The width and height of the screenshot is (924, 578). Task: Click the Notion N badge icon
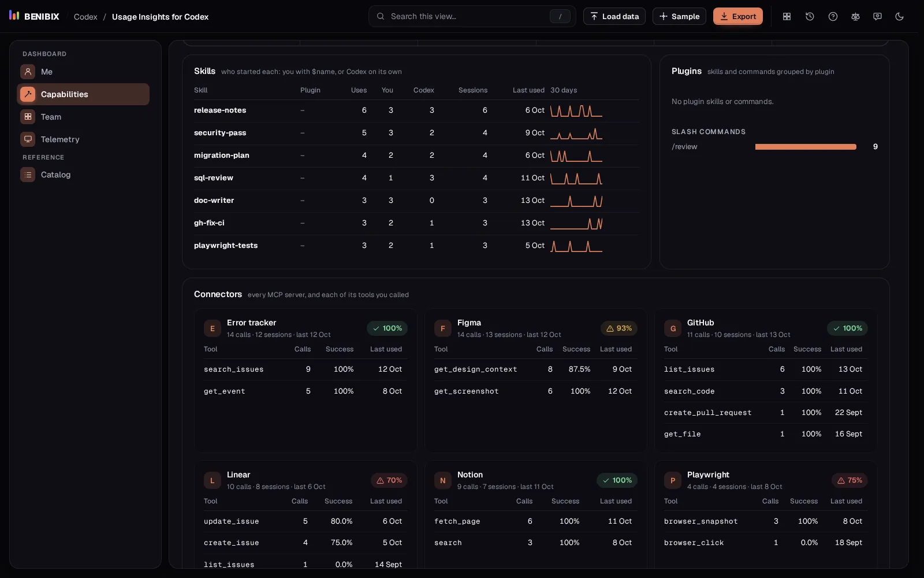pyautogui.click(x=443, y=480)
